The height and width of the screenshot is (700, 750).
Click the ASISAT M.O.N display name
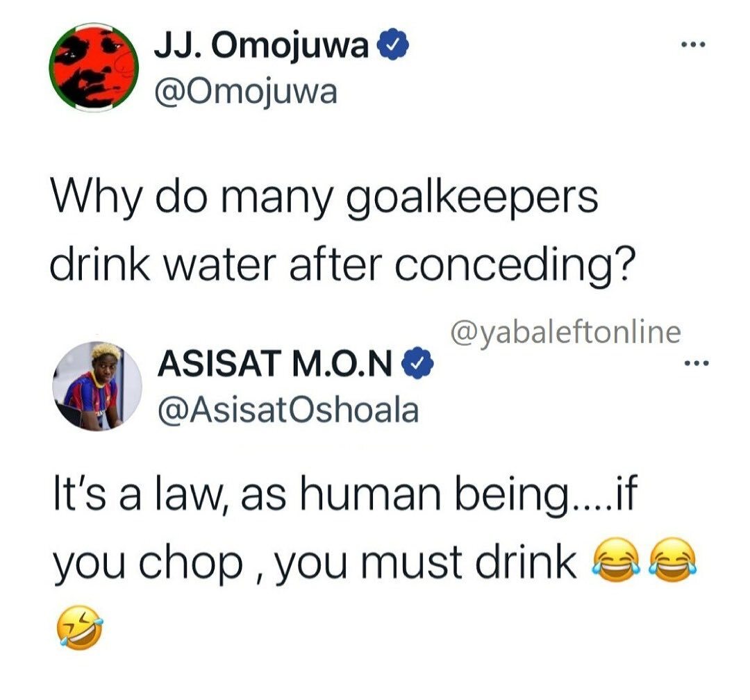click(277, 363)
